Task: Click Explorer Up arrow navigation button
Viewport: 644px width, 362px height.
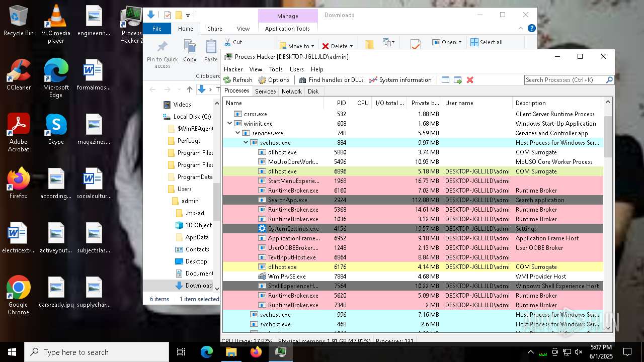Action: (190, 89)
